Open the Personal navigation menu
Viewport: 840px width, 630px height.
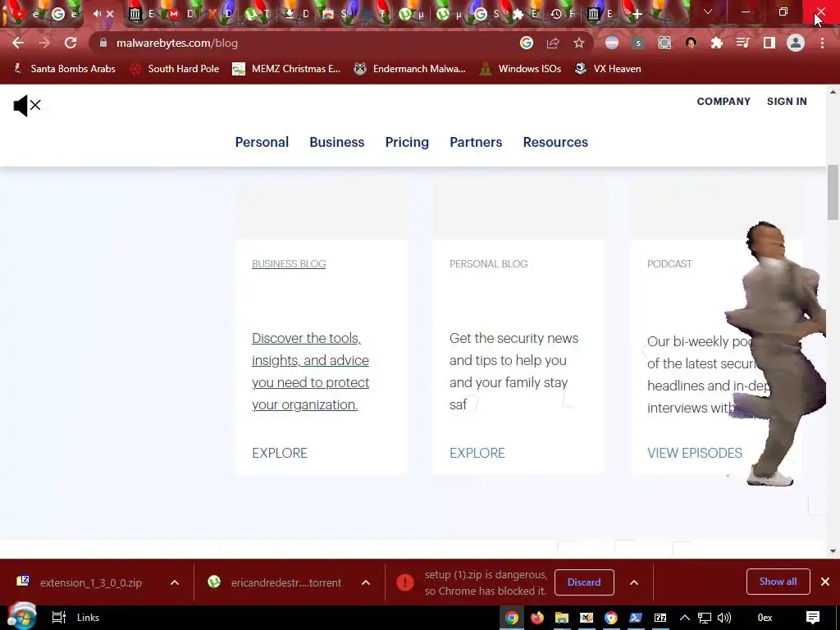(x=262, y=142)
